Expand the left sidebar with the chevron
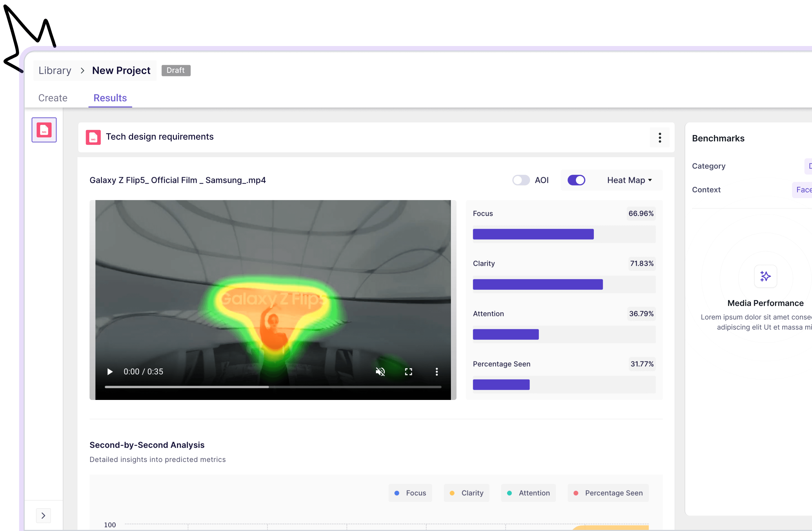 pos(43,515)
